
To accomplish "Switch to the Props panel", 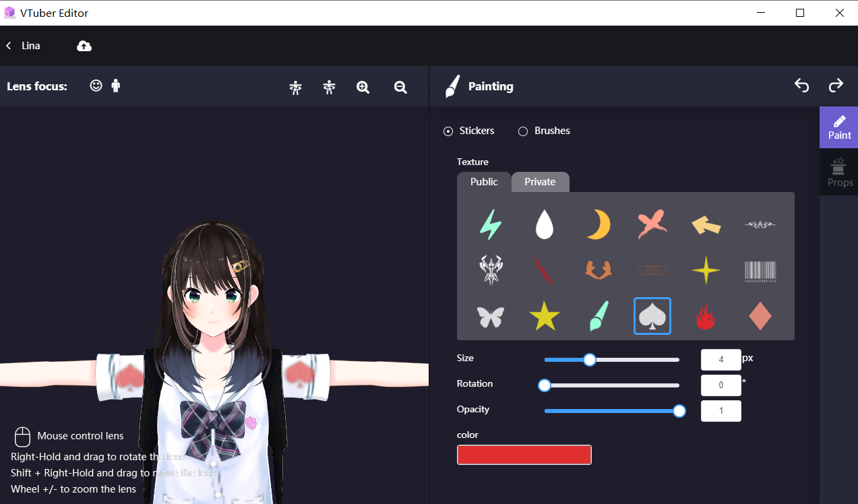I will click(839, 172).
